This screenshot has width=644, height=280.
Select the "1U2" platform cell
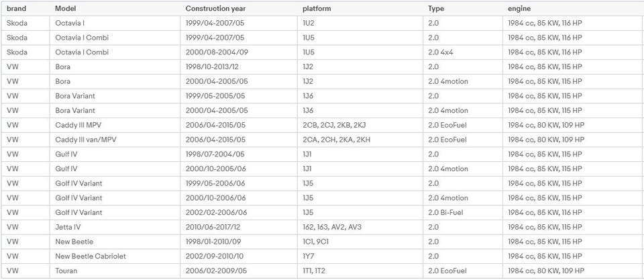(x=309, y=24)
